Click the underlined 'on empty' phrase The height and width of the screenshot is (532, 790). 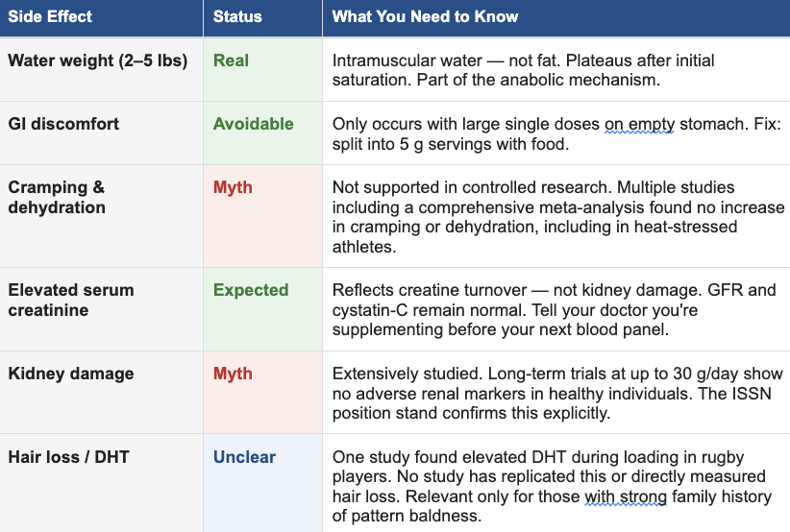(638, 124)
